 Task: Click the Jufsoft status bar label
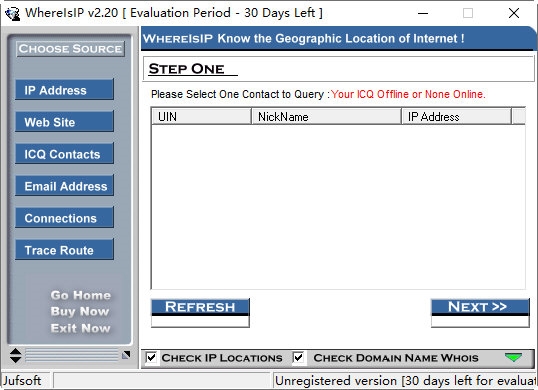point(25,380)
